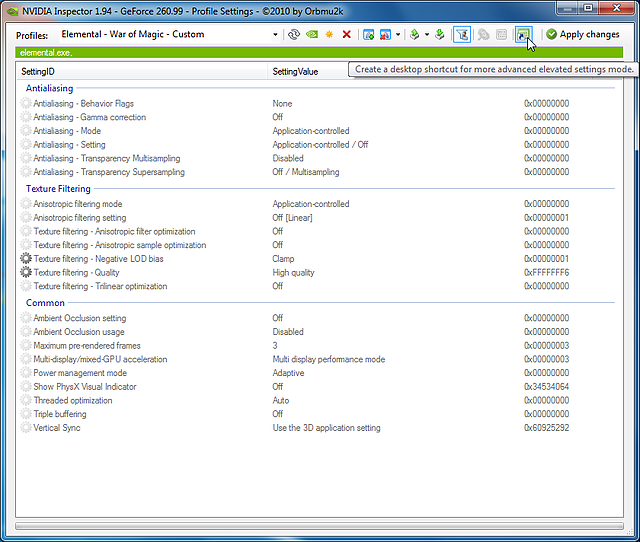Click dark gear icon beside Negative LOD bias

pos(26,259)
